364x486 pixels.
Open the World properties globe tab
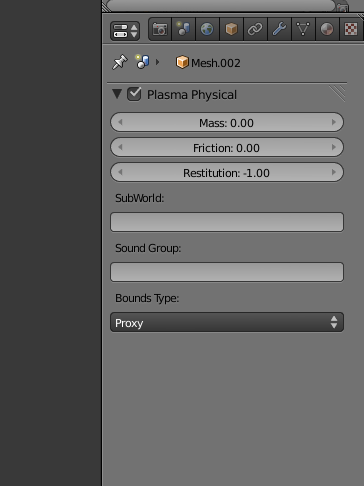(207, 29)
